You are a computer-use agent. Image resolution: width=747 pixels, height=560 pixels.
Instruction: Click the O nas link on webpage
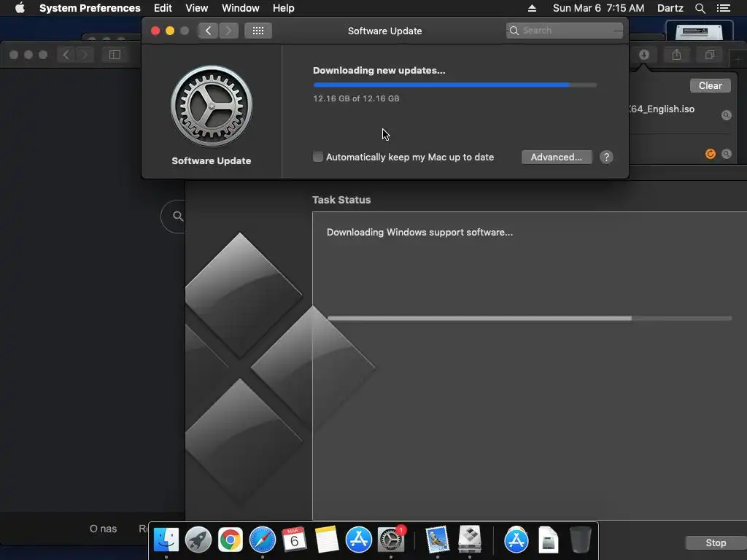[103, 529]
